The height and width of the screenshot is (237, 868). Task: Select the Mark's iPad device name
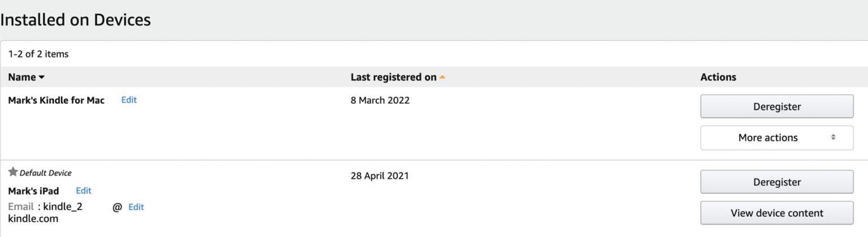[x=33, y=191]
